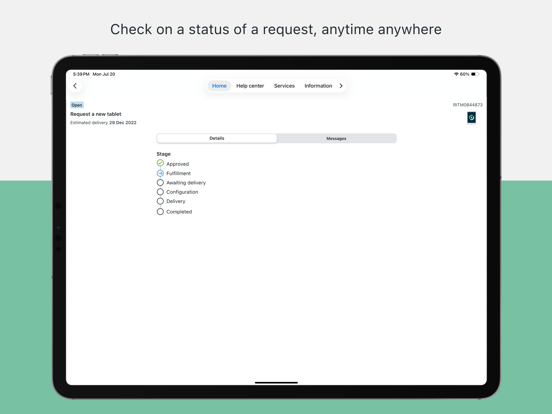552x414 pixels.
Task: Click the Configuration stage circle
Action: click(160, 192)
